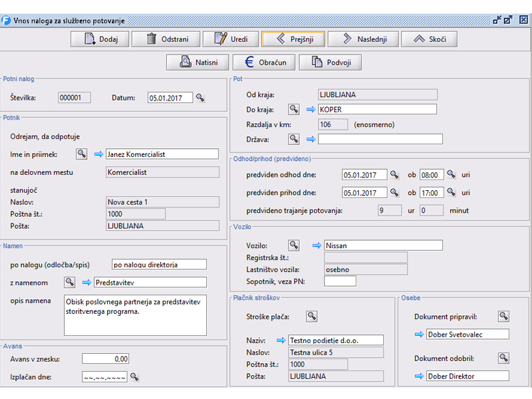Viewport: 532px width, 399px height.
Task: Click blue arrow next to Država field
Action: tap(311, 140)
